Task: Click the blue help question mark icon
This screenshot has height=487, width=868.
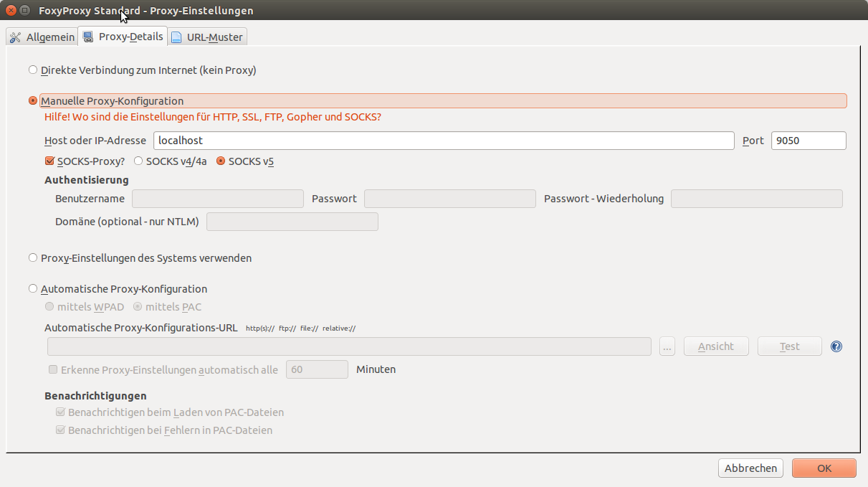Action: (836, 346)
